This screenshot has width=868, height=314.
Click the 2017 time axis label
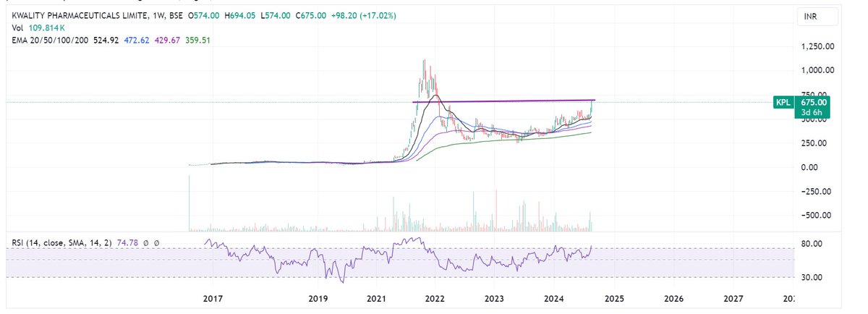click(212, 298)
